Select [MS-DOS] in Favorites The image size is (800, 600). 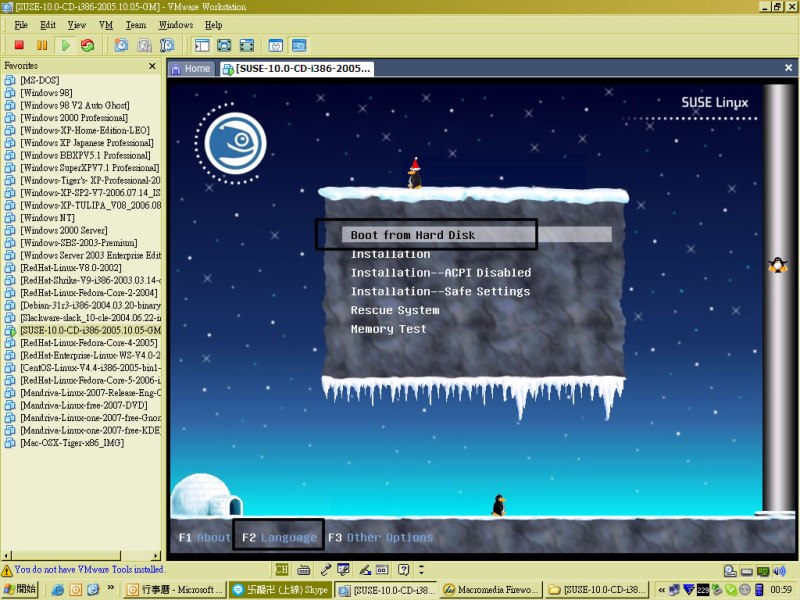point(39,80)
